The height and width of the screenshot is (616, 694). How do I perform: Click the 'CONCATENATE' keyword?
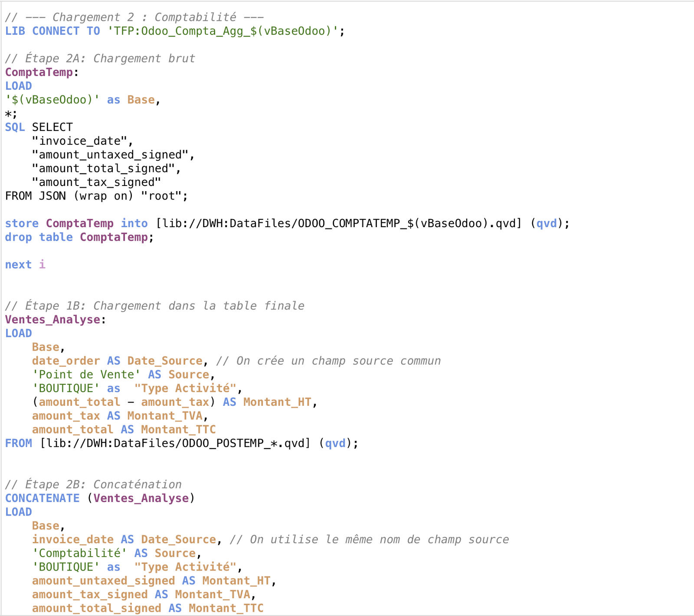tap(43, 498)
